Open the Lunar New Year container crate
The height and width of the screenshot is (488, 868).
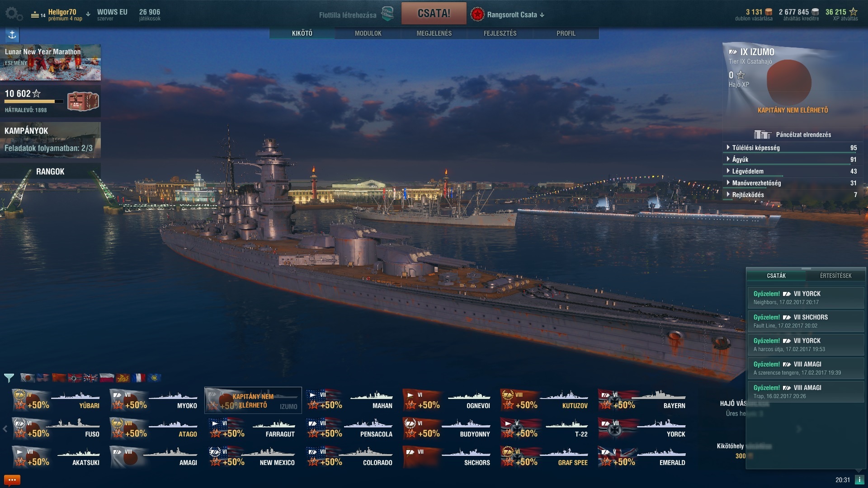(x=83, y=101)
